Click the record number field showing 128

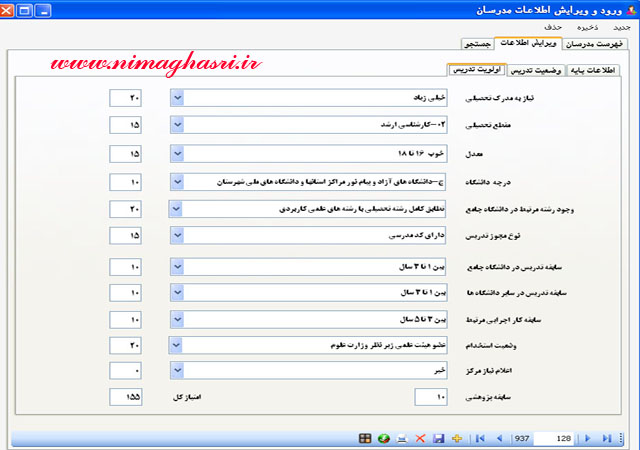tap(555, 438)
